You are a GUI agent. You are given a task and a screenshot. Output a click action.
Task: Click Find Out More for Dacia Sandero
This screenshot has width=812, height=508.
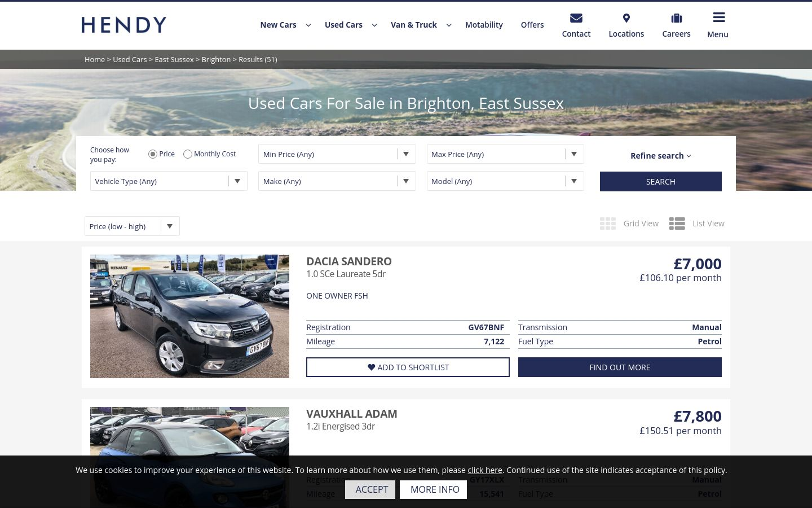coord(620,367)
